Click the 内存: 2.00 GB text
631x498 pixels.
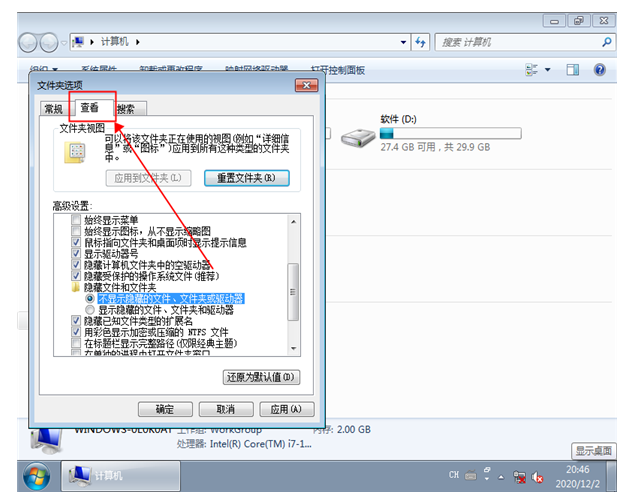342,430
